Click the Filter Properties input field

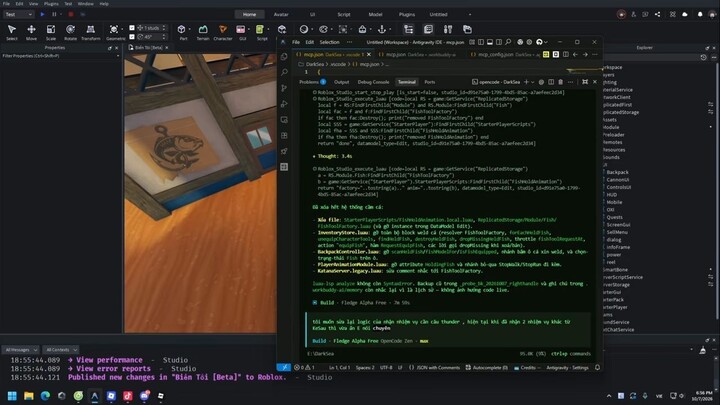tap(59, 56)
